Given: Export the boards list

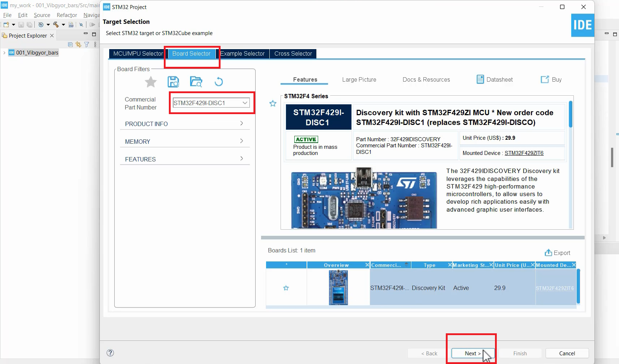Looking at the screenshot, I should tap(557, 253).
